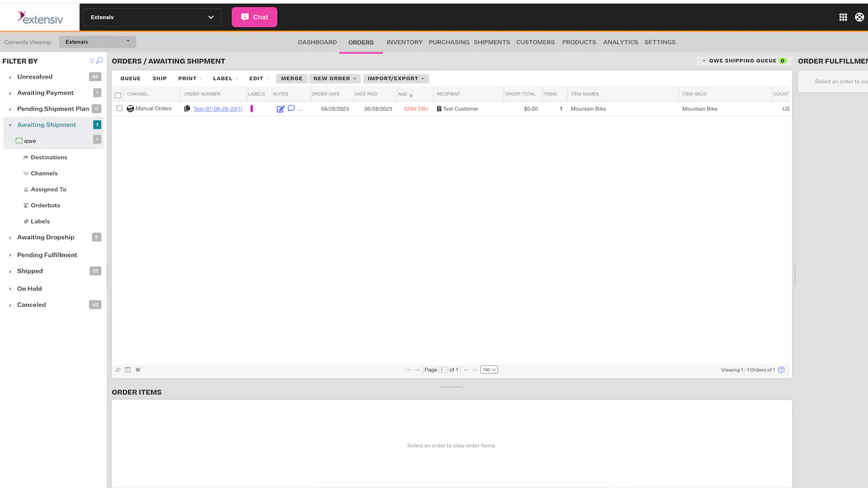This screenshot has height=488, width=868.
Task: Click the copy order number icon beside Test-01-06-28-23(1)
Action: [x=187, y=108]
